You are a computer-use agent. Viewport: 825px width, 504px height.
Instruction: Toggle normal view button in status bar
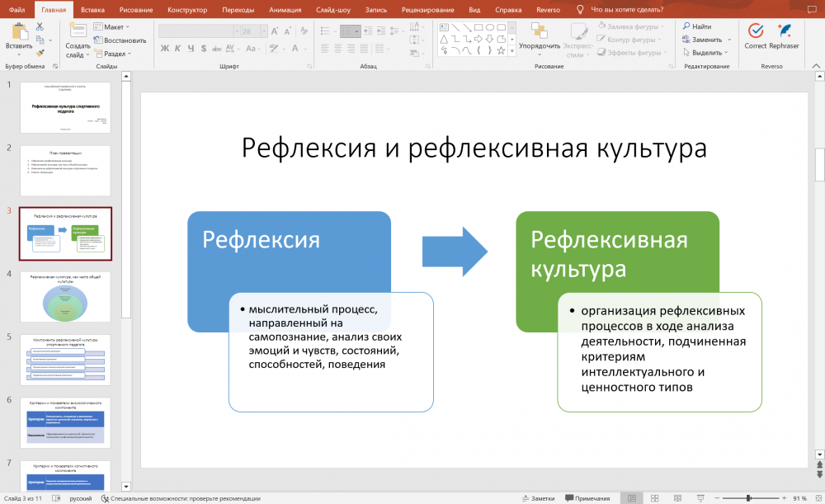(x=631, y=498)
